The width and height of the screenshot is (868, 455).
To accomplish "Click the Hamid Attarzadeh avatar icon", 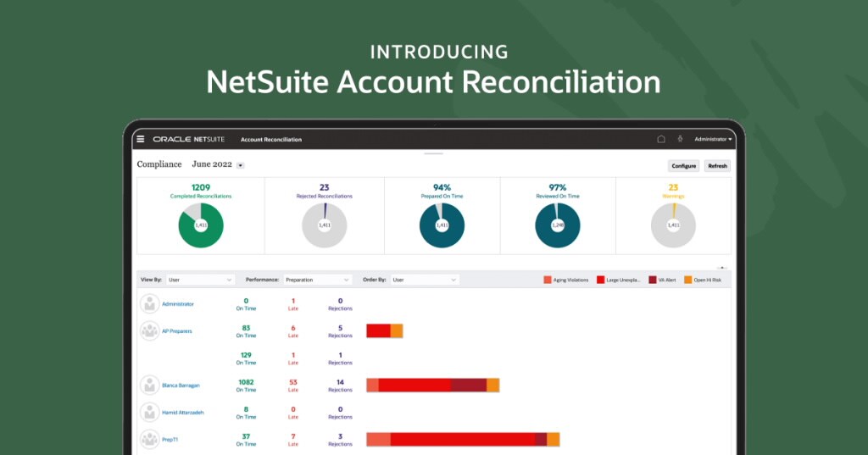I will click(x=149, y=413).
